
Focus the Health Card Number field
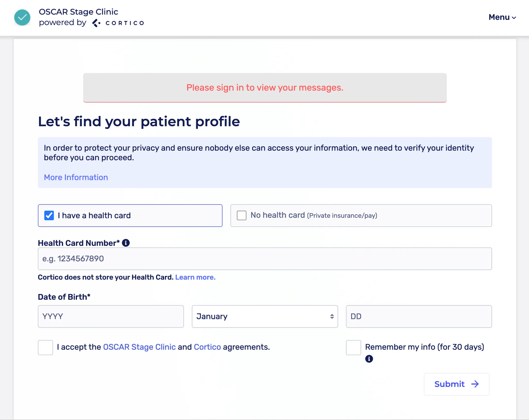click(265, 259)
